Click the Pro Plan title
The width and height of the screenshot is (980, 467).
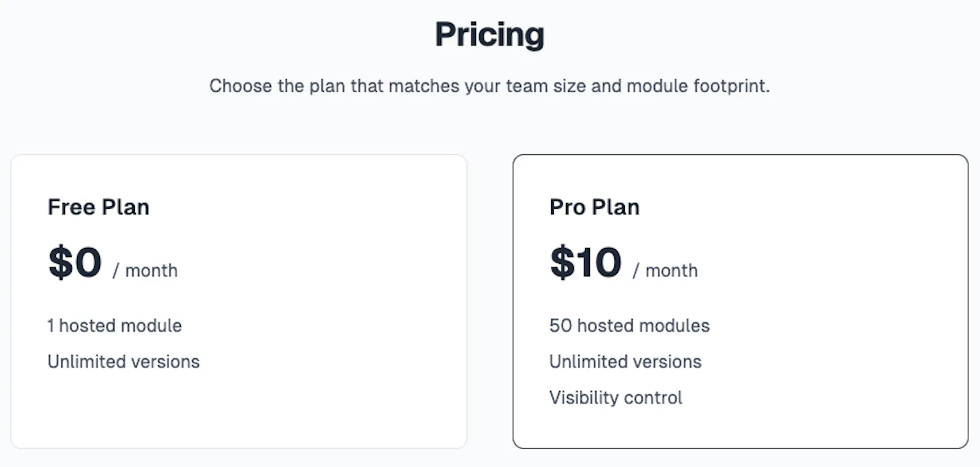click(594, 207)
